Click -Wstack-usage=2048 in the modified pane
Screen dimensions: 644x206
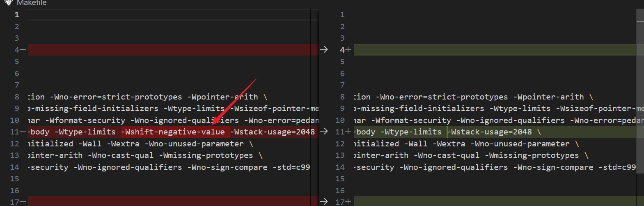pos(490,132)
